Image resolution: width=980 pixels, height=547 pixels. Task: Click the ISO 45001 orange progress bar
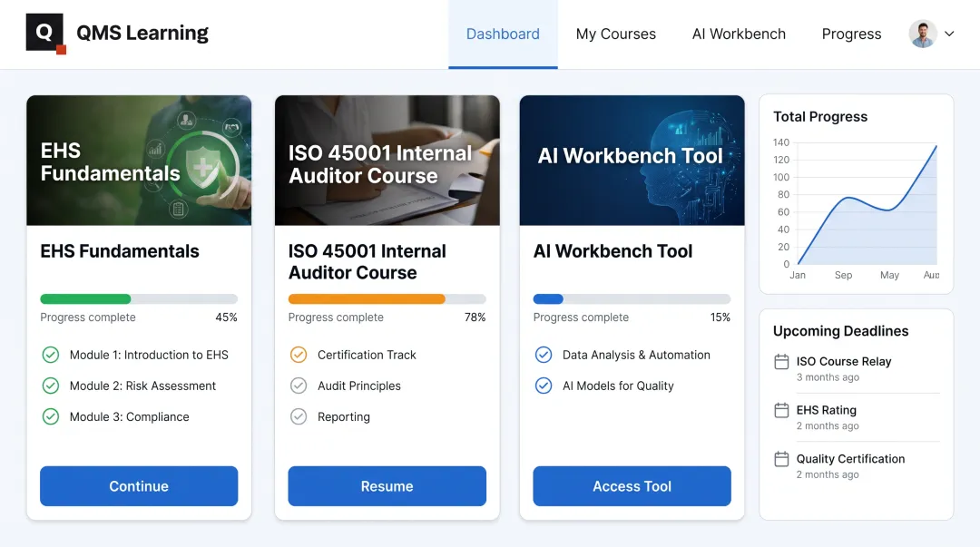pyautogui.click(x=387, y=298)
